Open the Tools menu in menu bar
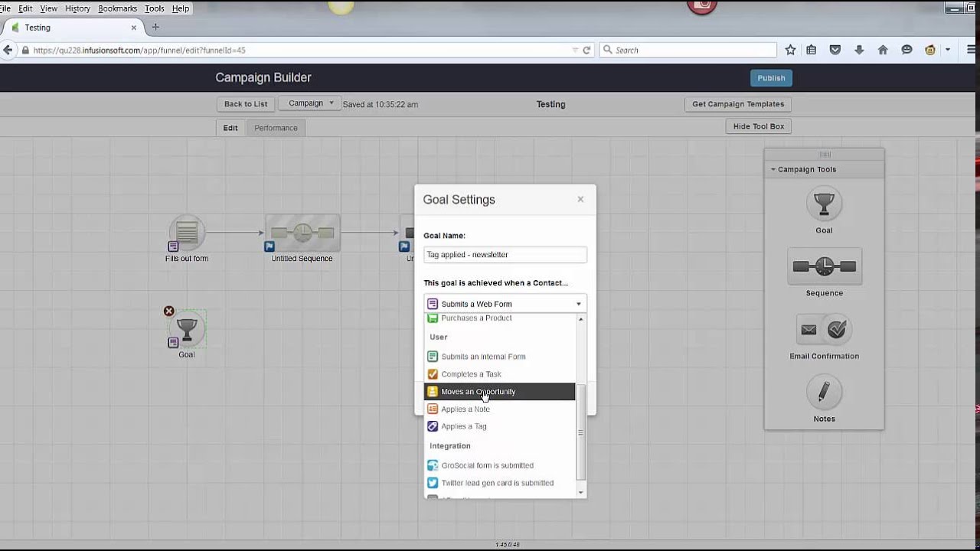Image resolution: width=980 pixels, height=551 pixels. (x=155, y=8)
